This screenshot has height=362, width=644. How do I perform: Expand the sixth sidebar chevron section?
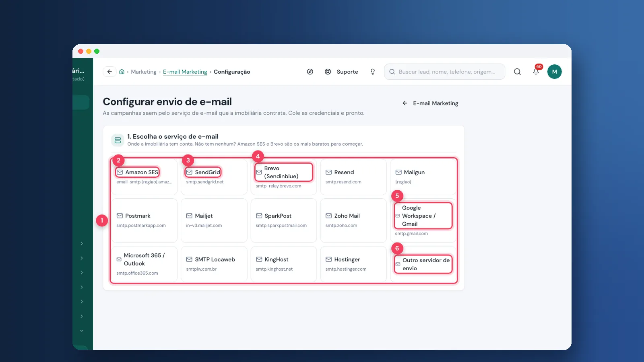tap(82, 316)
